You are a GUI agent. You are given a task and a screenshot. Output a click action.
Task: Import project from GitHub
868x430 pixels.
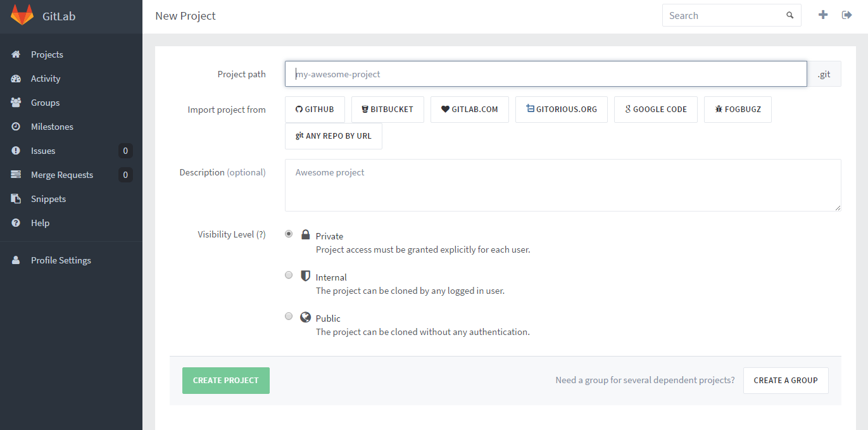315,110
